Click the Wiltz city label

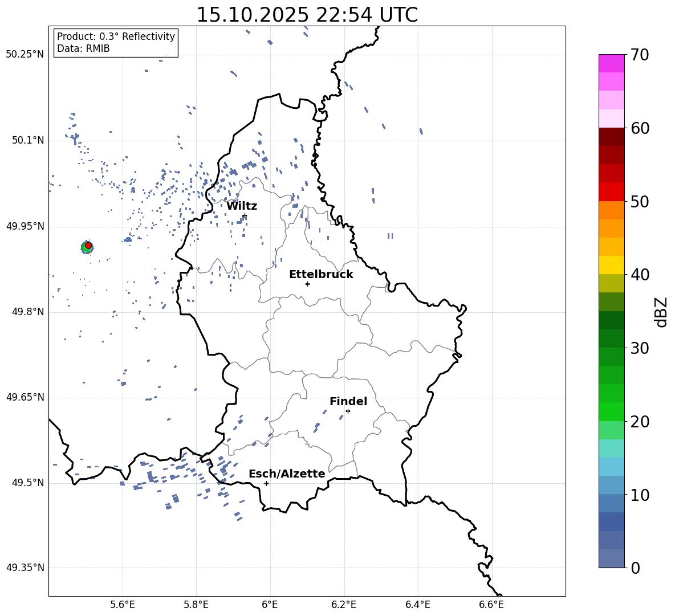tap(242, 206)
